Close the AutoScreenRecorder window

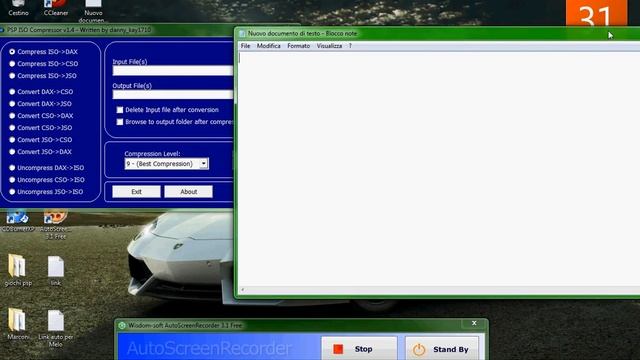click(474, 323)
